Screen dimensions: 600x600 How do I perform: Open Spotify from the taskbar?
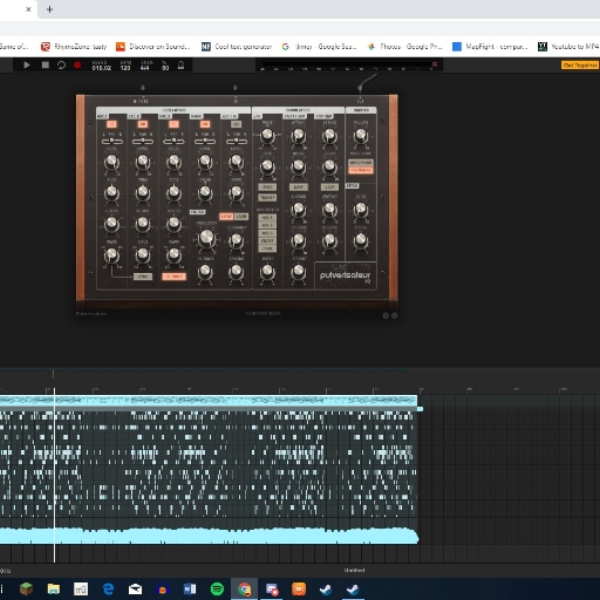click(x=217, y=589)
